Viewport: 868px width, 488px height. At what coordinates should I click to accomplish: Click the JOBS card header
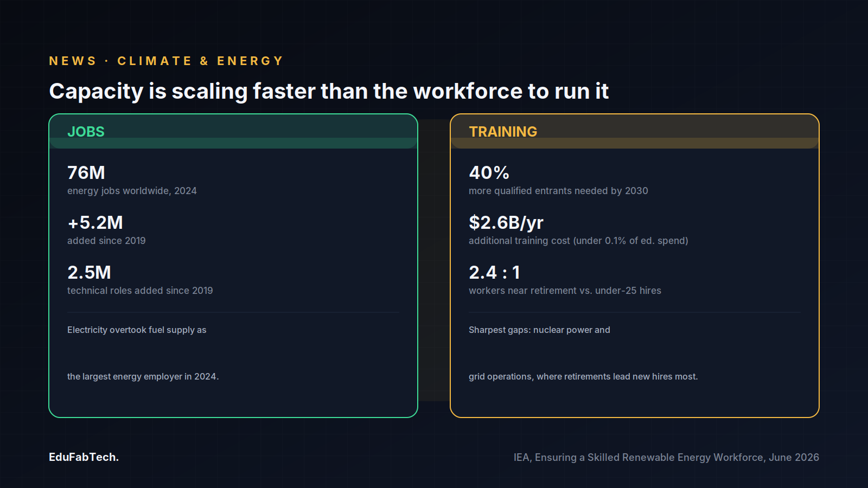233,131
